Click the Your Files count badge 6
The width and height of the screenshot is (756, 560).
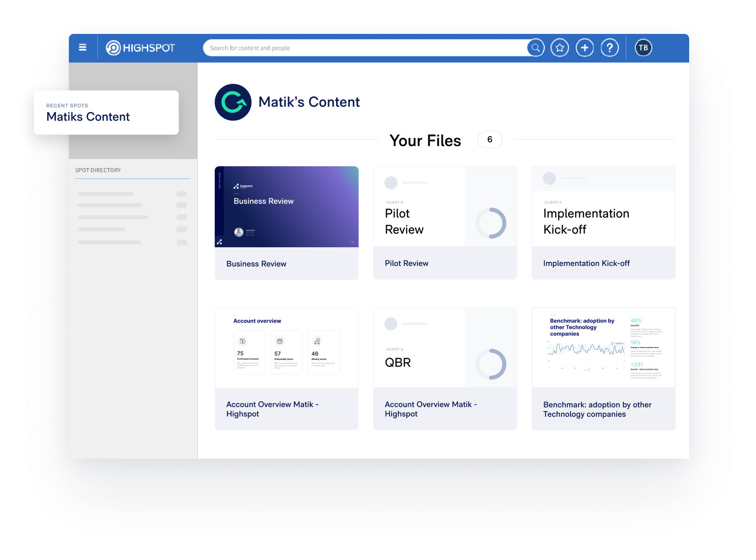pyautogui.click(x=490, y=139)
